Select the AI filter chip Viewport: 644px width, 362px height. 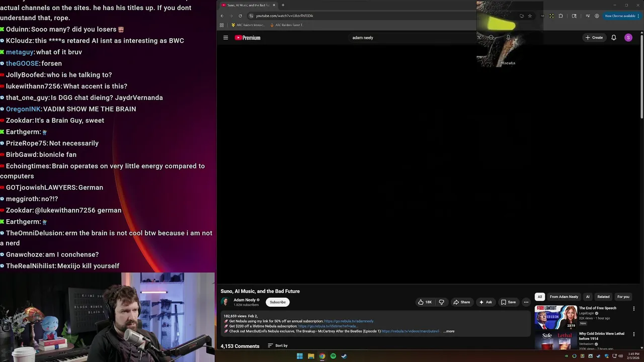[x=588, y=297]
